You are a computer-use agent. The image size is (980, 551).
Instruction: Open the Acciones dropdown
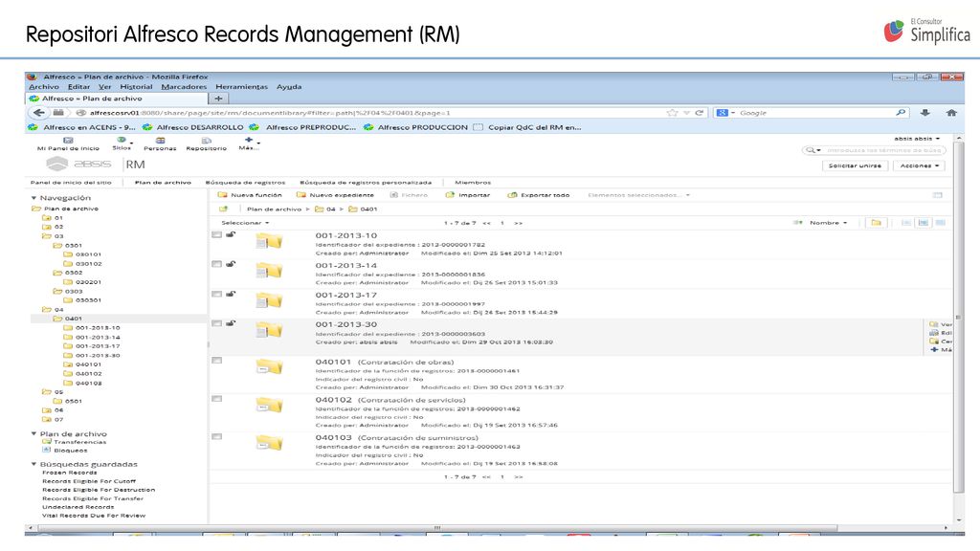[920, 165]
